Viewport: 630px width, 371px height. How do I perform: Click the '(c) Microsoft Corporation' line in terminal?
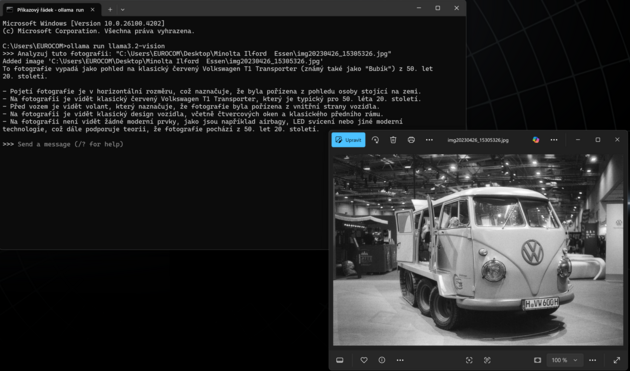click(x=98, y=31)
